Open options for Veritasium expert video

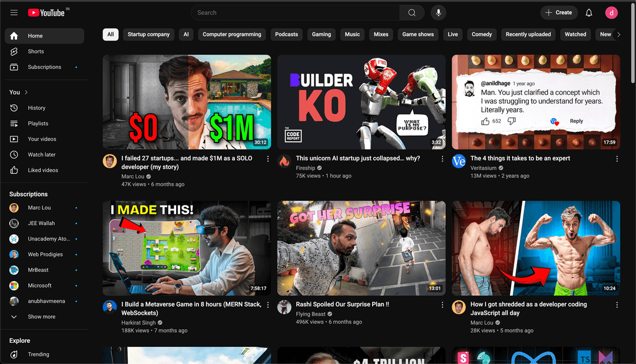pos(617,159)
